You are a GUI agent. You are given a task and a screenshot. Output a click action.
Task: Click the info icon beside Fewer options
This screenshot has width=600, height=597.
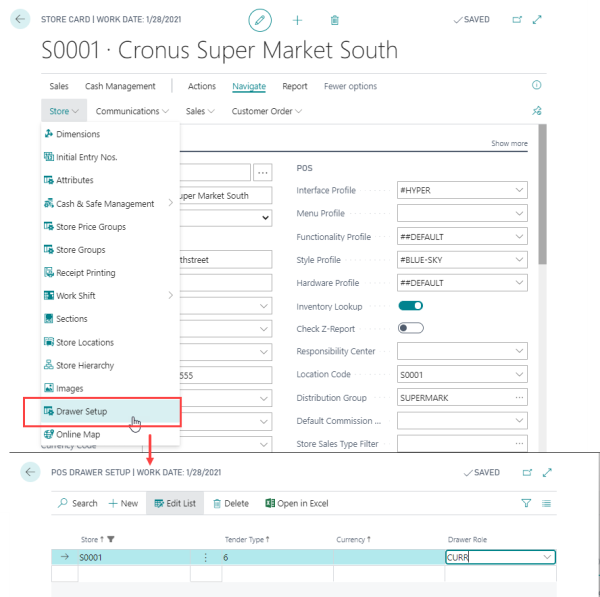[x=536, y=86]
